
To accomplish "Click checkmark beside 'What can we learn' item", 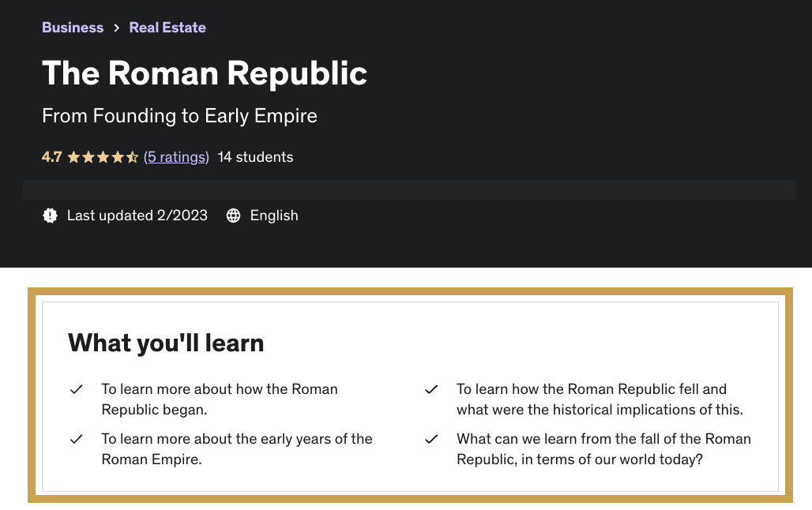I will (x=431, y=439).
